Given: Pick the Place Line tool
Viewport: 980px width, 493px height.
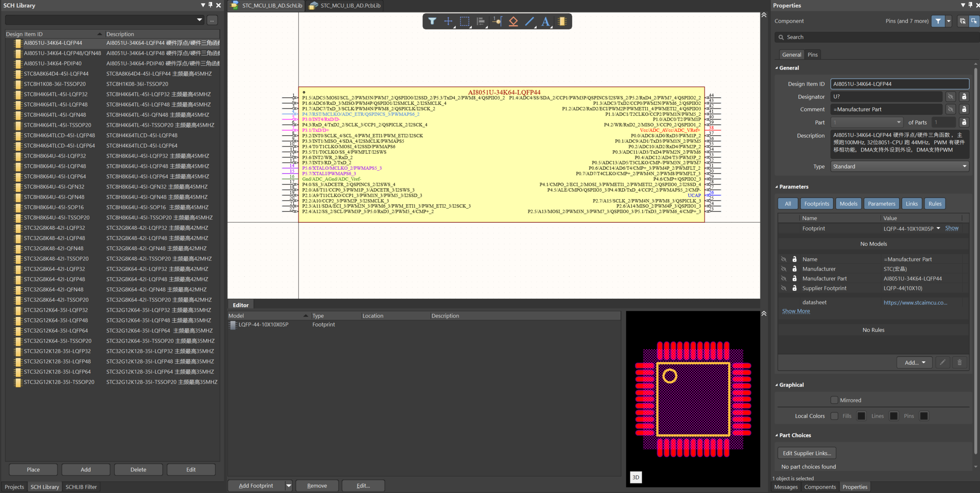Looking at the screenshot, I should coord(529,21).
